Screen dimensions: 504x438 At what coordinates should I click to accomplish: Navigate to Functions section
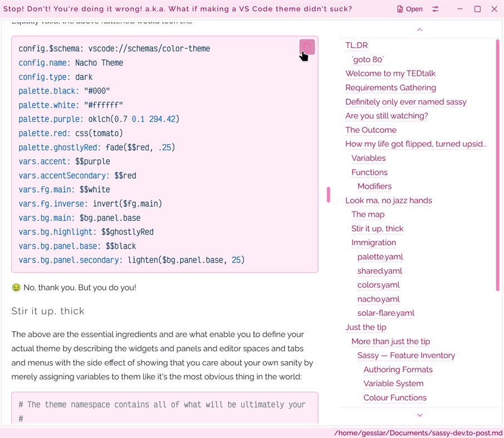click(x=369, y=172)
